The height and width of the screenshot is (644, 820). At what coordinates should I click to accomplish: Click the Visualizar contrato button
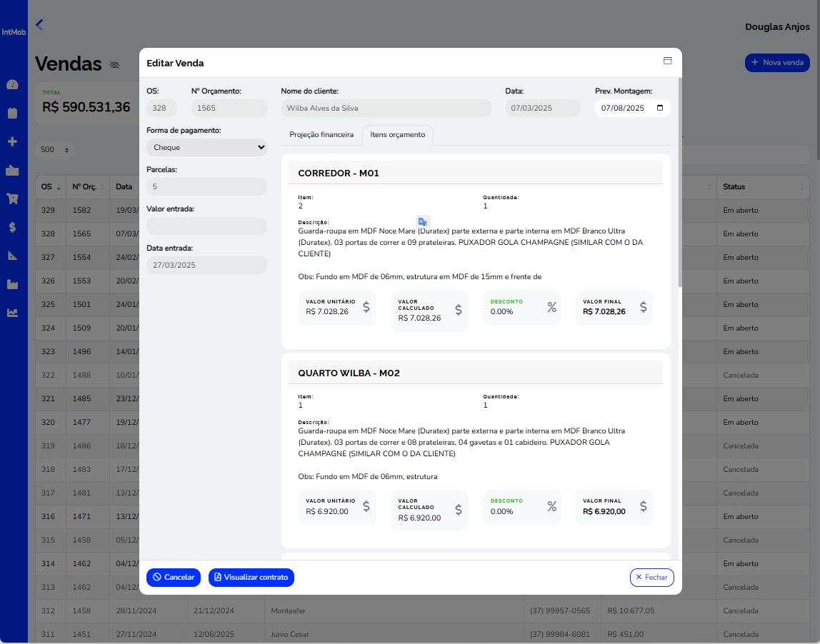251,578
